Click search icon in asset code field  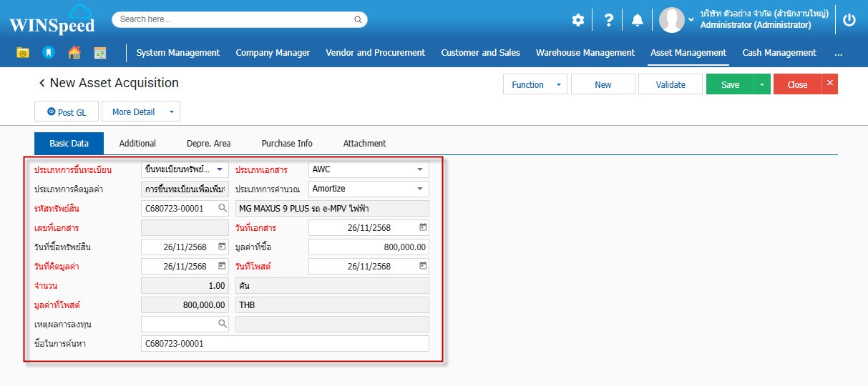pos(223,208)
